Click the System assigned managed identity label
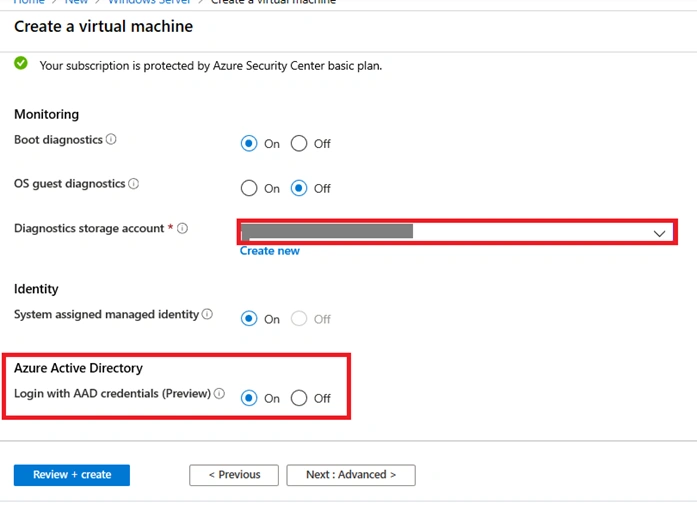This screenshot has width=697, height=505. click(106, 314)
